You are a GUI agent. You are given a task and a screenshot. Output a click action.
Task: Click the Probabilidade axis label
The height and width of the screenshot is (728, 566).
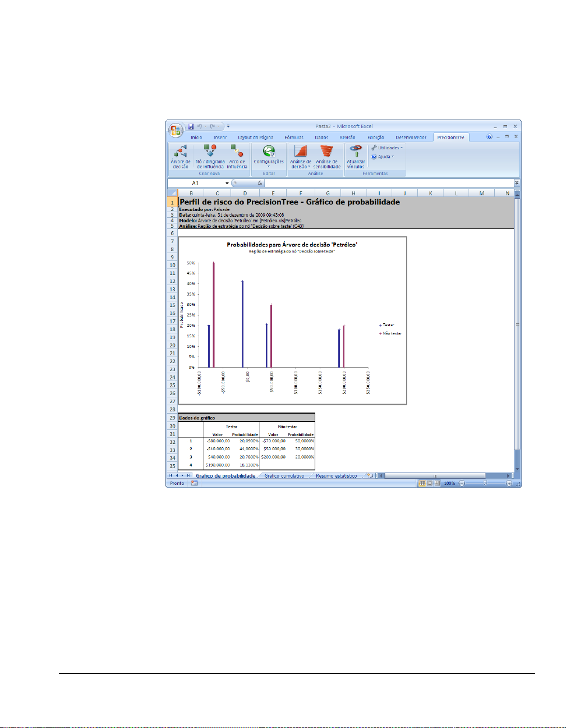(182, 315)
